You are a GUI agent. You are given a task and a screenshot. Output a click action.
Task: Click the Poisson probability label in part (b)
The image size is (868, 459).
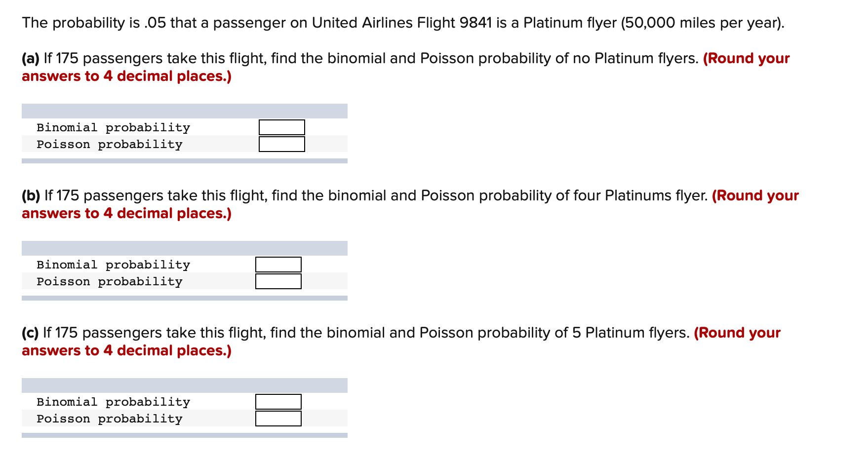[x=109, y=281]
